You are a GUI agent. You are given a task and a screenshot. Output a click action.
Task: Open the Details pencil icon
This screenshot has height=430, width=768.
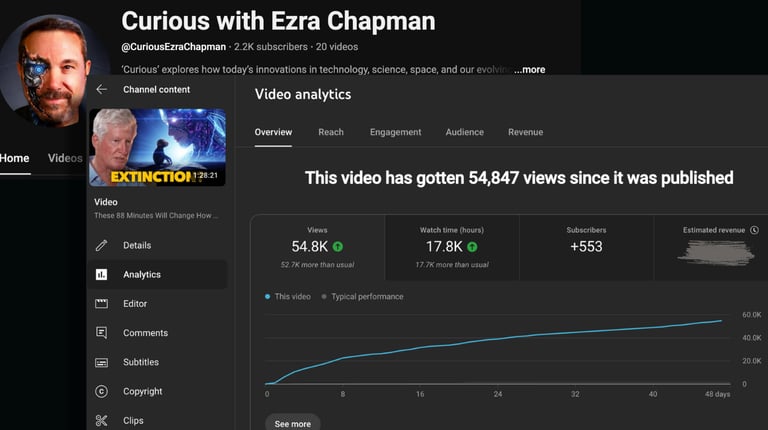(x=101, y=245)
